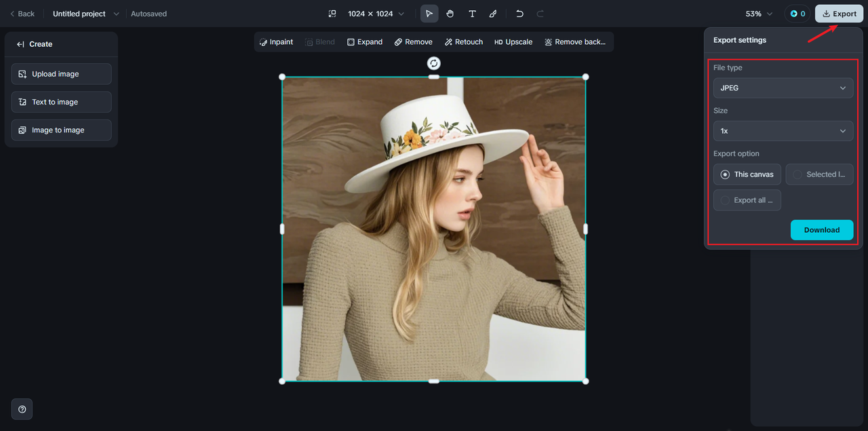
Task: Click the Blend tool
Action: coord(320,42)
